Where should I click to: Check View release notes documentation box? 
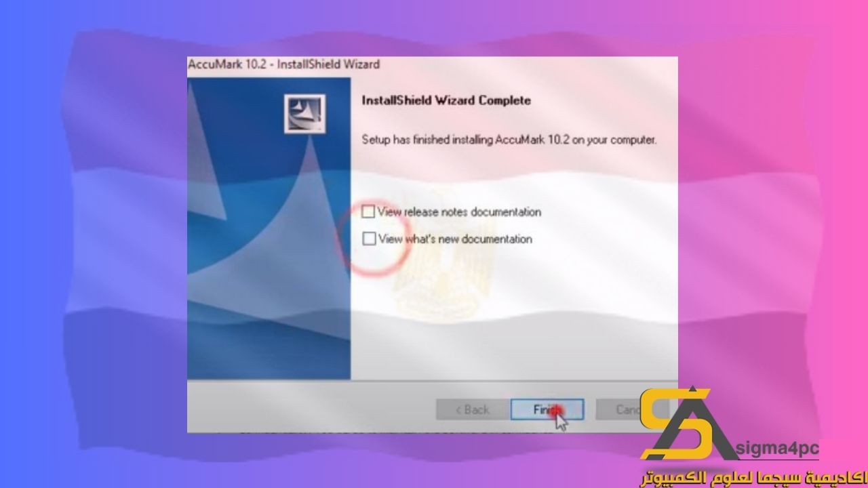pyautogui.click(x=368, y=212)
